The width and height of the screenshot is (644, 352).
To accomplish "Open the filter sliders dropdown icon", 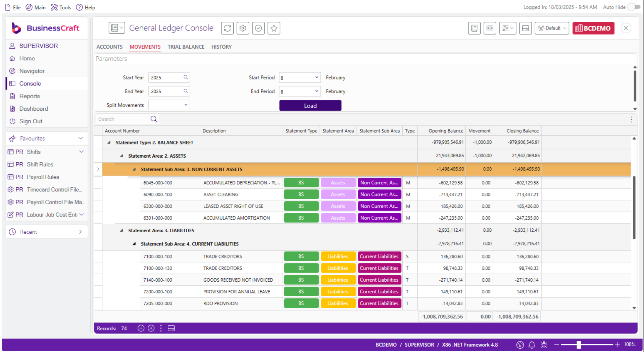I will point(507,28).
